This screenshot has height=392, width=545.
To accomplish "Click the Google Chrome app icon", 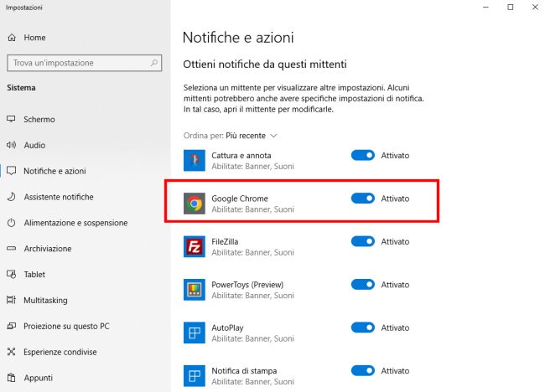I will click(195, 204).
